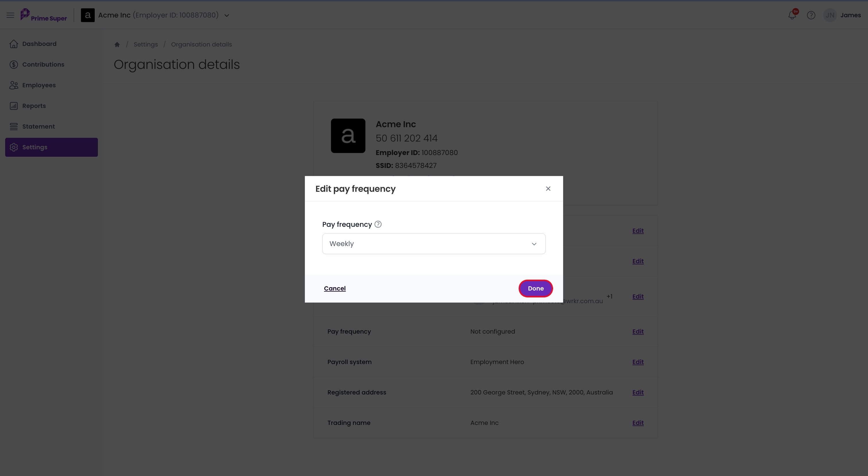Go to home via breadcrumb house icon

(117, 44)
